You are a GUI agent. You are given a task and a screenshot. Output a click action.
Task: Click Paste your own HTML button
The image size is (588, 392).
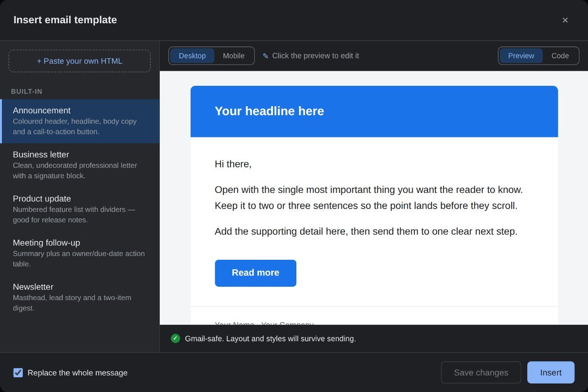(x=80, y=61)
